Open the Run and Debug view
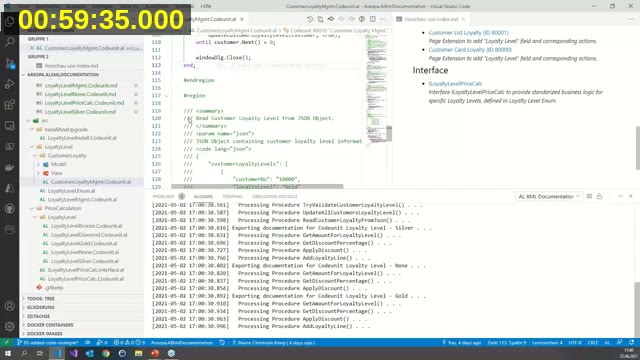Image resolution: width=640 pixels, height=360 pixels. click(x=9, y=84)
